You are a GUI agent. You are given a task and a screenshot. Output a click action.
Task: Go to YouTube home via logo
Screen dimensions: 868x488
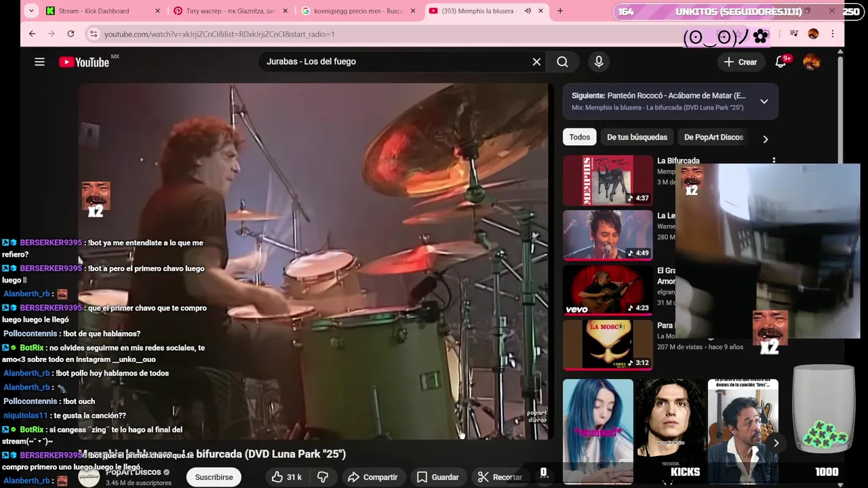pos(84,62)
